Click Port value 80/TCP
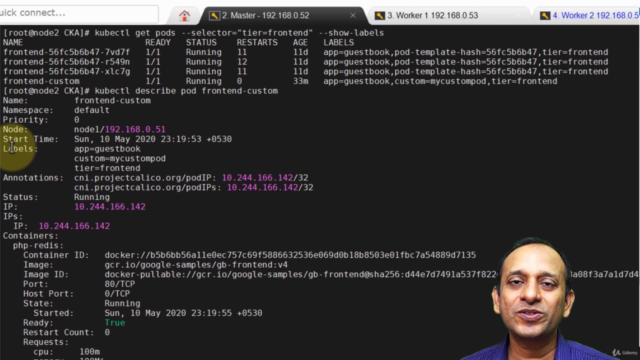Viewport: 640px width, 360px height. 120,284
